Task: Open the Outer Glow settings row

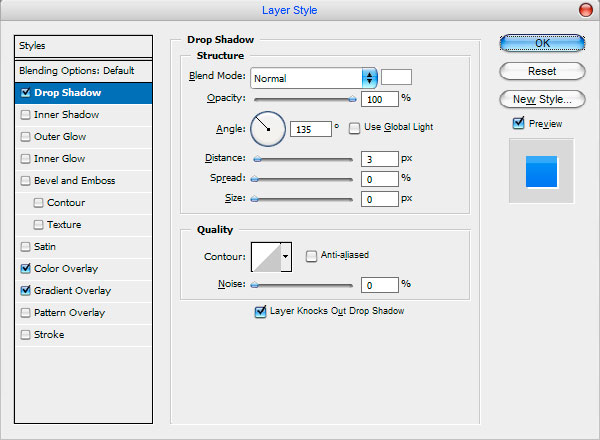Action: point(83,137)
